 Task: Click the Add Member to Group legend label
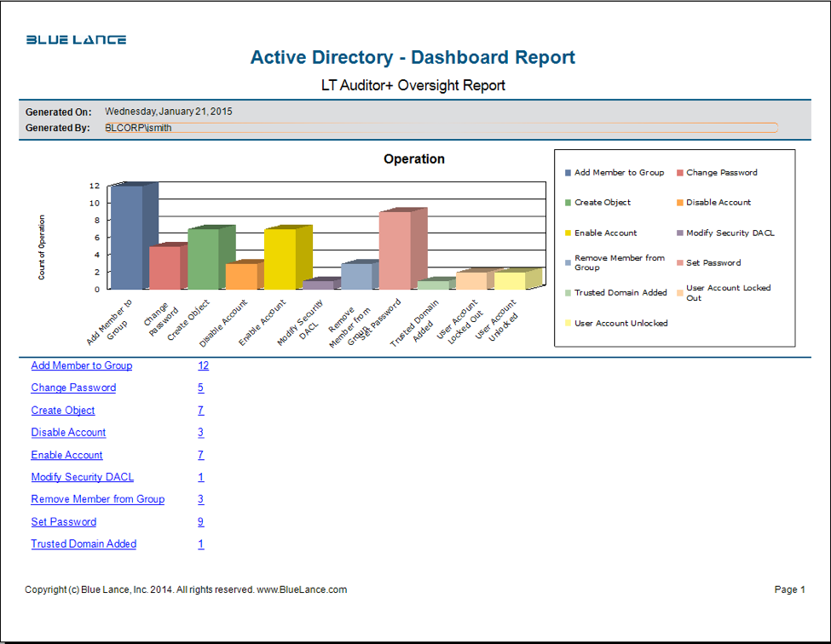[x=619, y=173]
